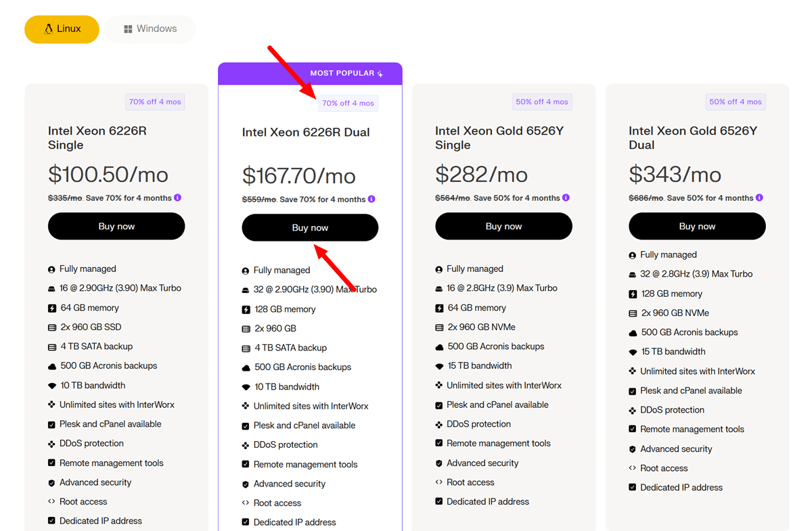Select the Linux pricing tab
Viewport: 812px width, 531px height.
click(x=62, y=29)
